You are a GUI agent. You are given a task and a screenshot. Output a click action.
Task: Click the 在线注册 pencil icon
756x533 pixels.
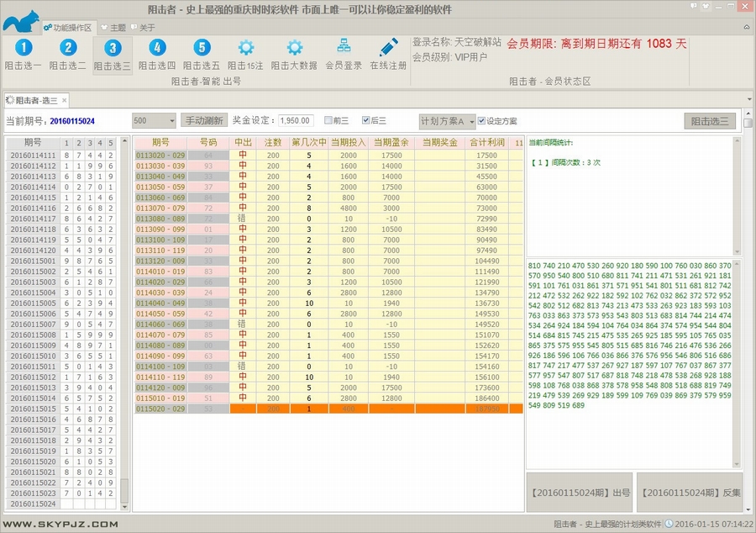click(388, 49)
